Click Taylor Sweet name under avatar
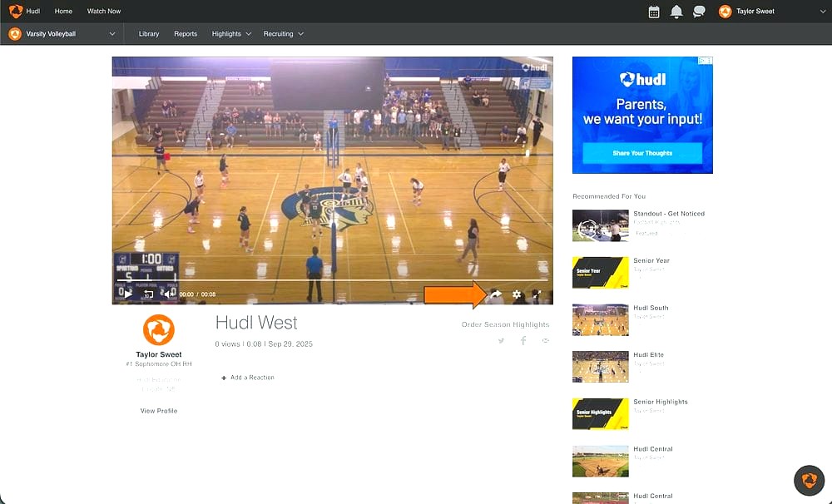This screenshot has width=832, height=504. 159,354
